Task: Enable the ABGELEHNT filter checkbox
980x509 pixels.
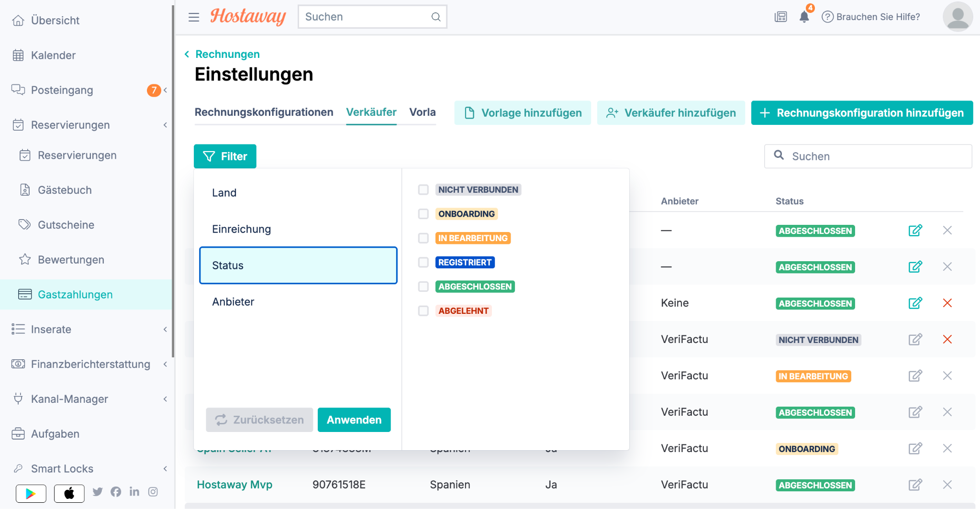Action: click(x=423, y=311)
